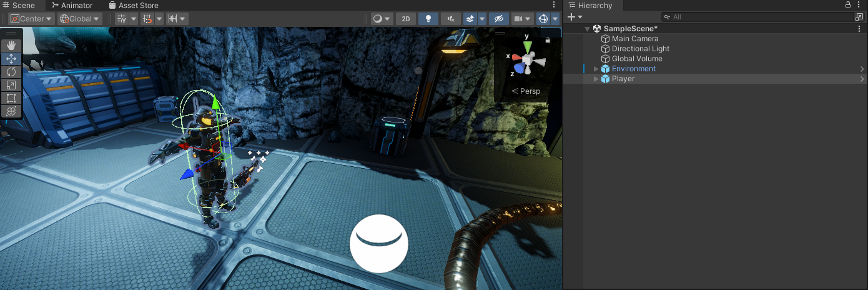Click the Scene view three-dot options menu
The width and height of the screenshot is (868, 290).
(x=554, y=5)
